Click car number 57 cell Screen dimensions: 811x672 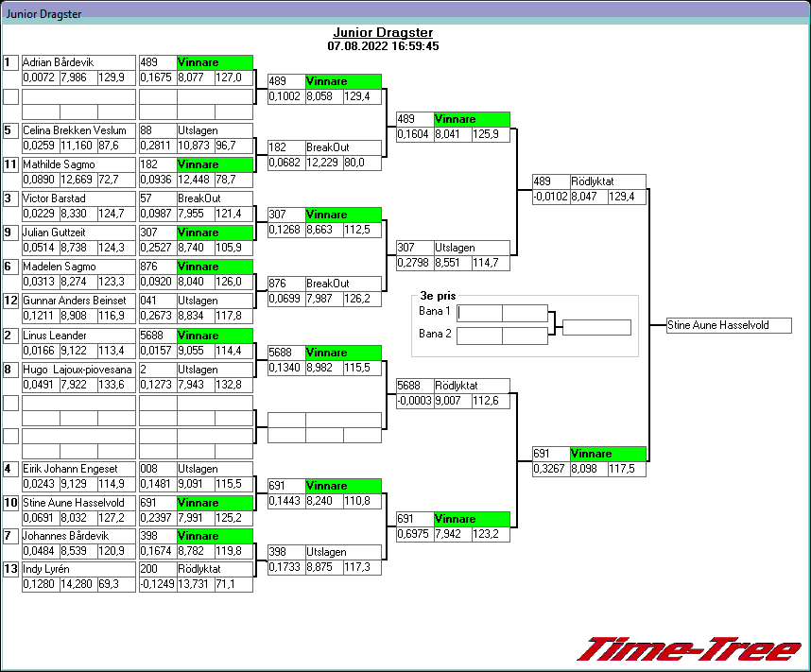(x=158, y=198)
